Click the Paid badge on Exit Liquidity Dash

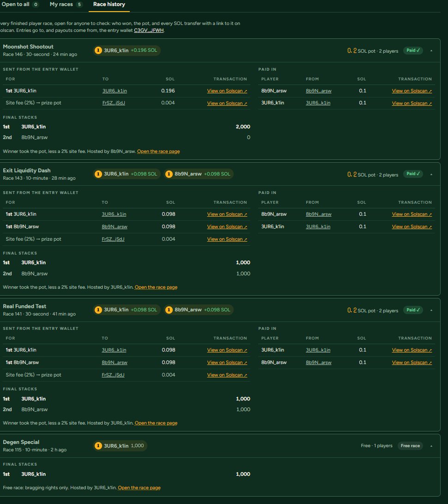pos(413,174)
